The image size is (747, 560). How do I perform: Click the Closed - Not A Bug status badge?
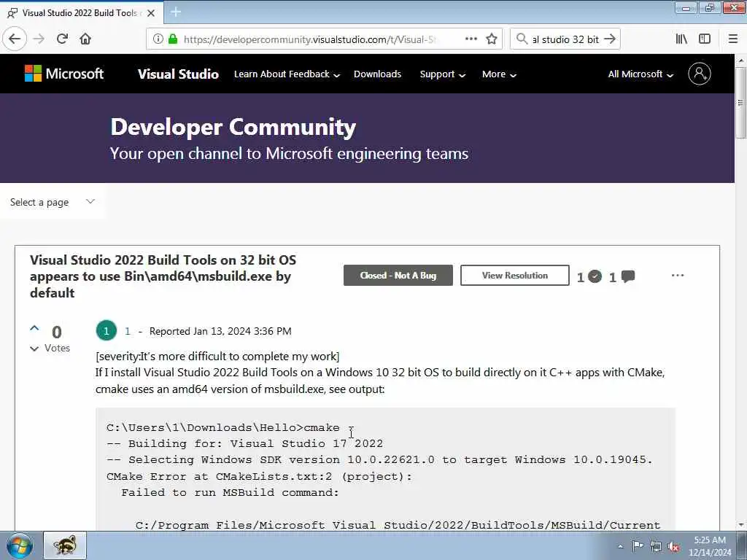click(398, 275)
